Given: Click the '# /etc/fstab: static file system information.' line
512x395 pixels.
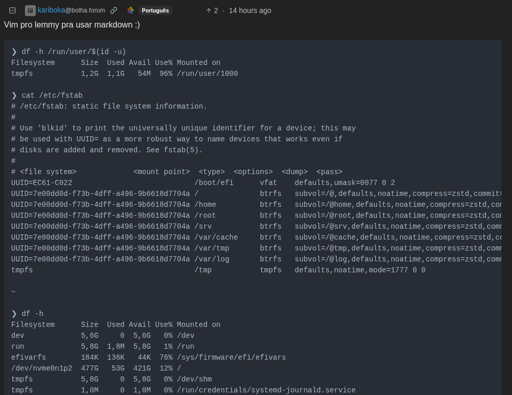Looking at the screenshot, I should click(109, 106).
